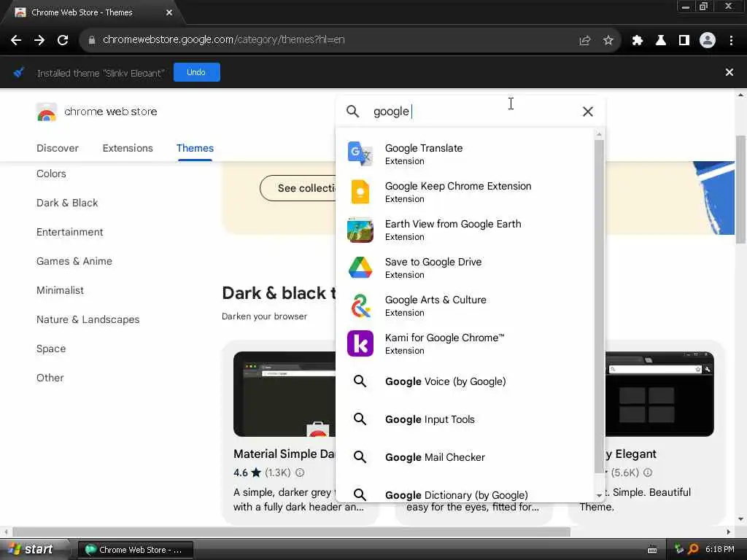Select the Nature & Landscapes category
The image size is (747, 560).
[x=88, y=319]
